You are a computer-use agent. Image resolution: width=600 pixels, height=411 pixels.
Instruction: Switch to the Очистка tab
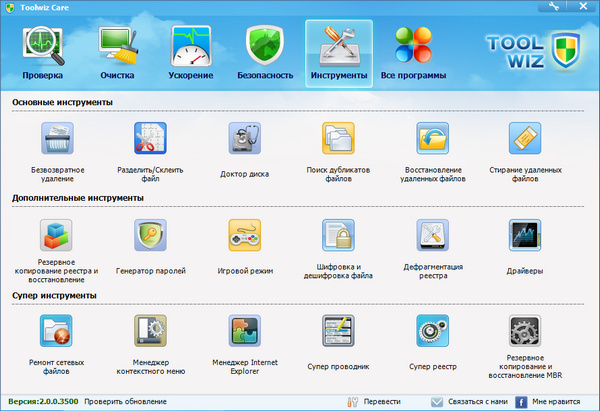click(116, 52)
